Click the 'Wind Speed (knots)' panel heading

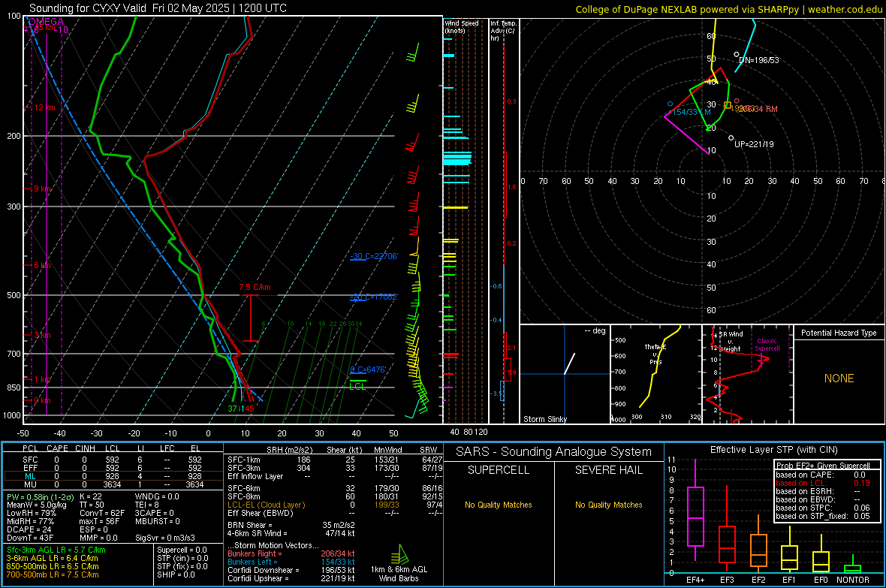462,26
